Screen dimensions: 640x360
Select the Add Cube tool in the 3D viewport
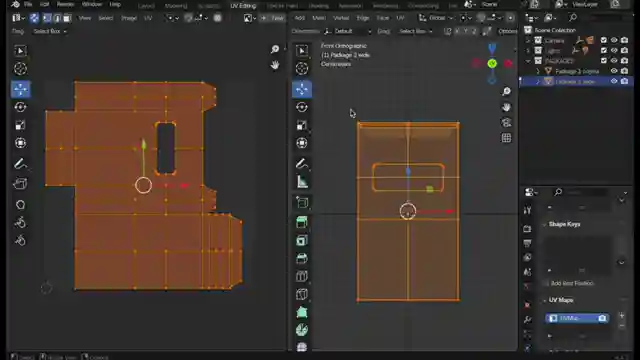[302, 202]
